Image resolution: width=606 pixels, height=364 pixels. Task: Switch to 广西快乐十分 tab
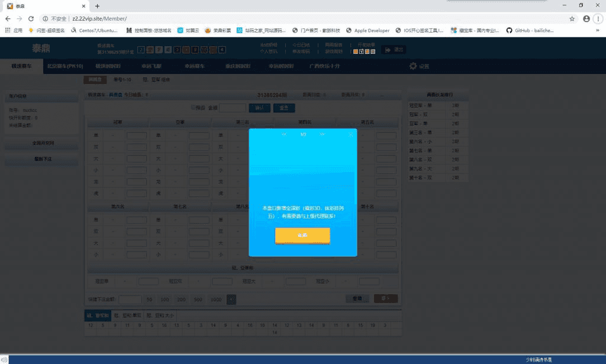point(324,66)
